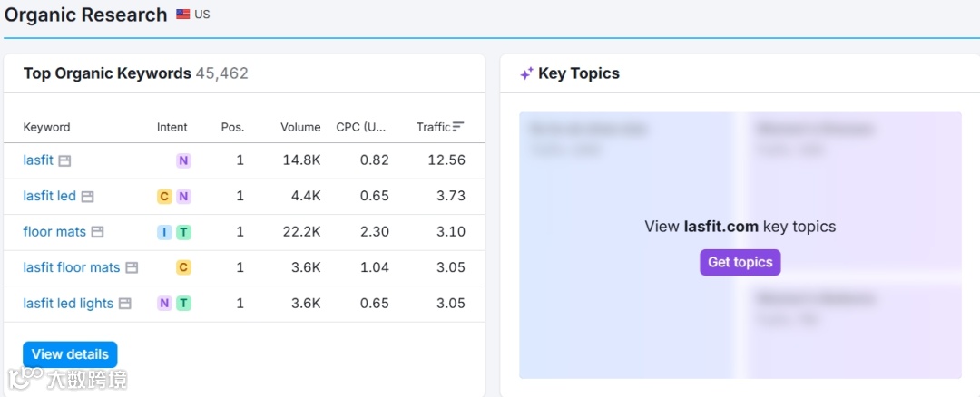Image resolution: width=980 pixels, height=397 pixels.
Task: Click volume value 14.8K
Action: [x=302, y=160]
